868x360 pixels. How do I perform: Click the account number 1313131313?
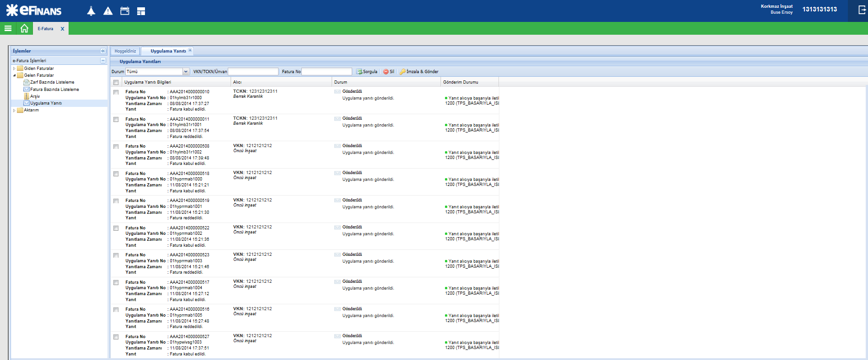click(820, 9)
